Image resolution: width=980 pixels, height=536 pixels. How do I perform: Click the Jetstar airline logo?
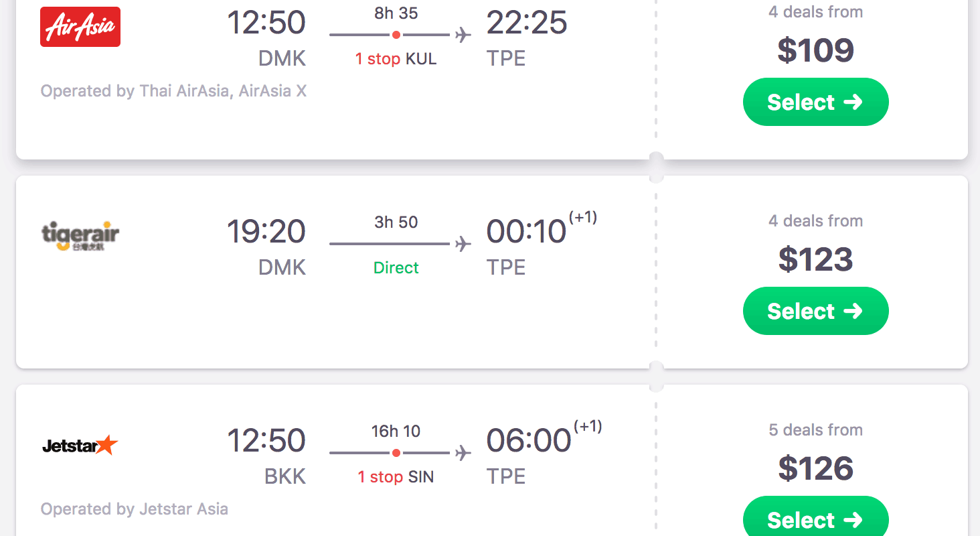click(80, 445)
